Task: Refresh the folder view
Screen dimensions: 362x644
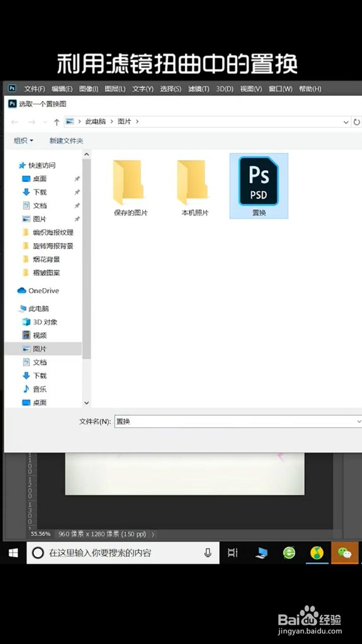Action: click(356, 122)
